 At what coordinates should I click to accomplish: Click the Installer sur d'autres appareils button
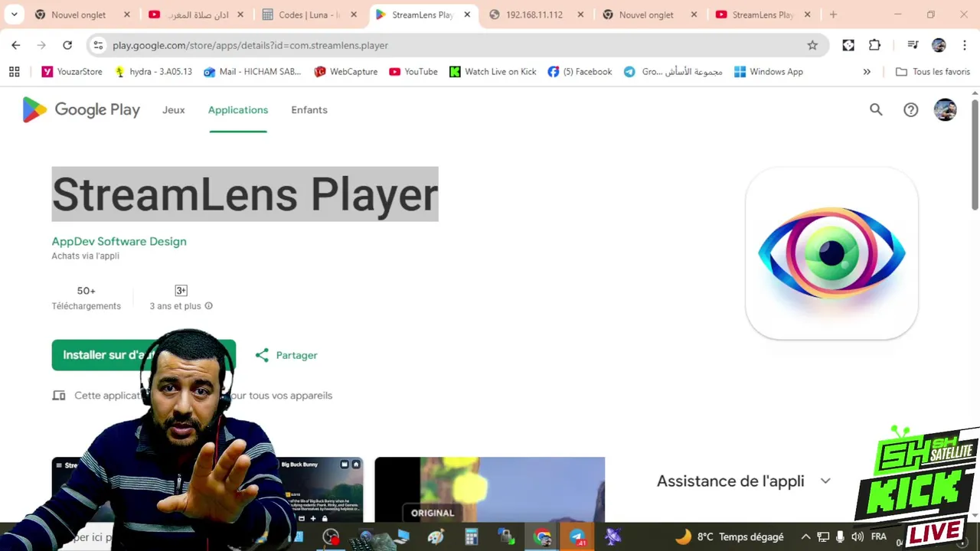click(x=144, y=355)
